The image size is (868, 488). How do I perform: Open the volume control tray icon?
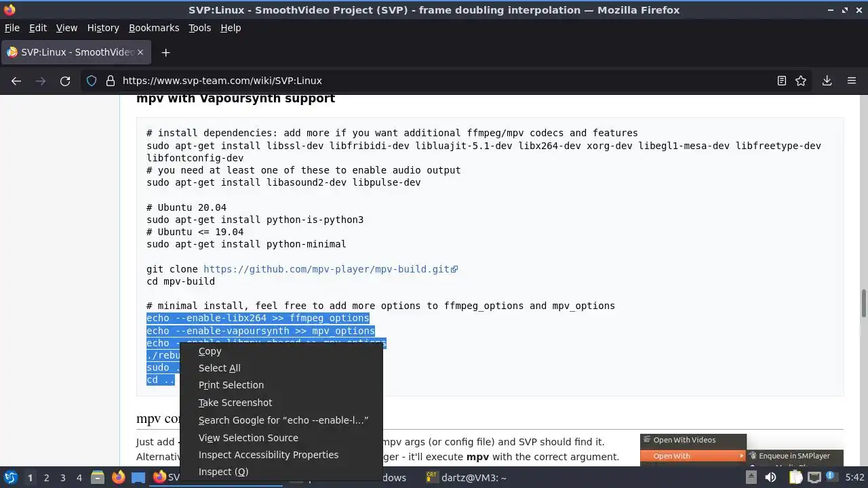coord(770,478)
